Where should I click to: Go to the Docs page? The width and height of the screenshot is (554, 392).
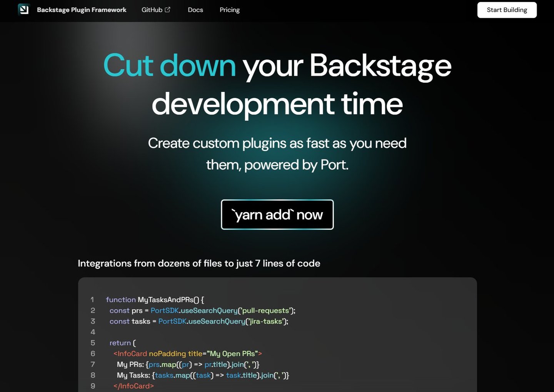point(195,10)
